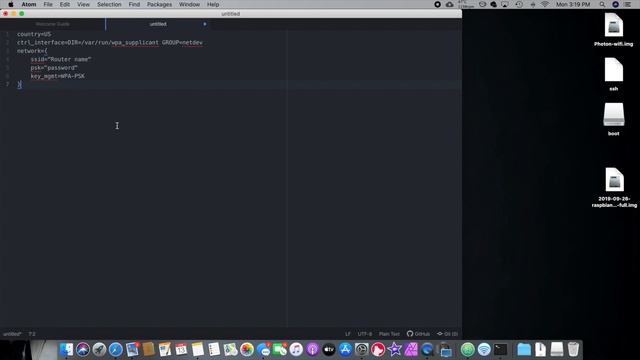Viewport: 640px width, 360px height.
Task: Click the closing brace on line 7
Action: 19,84
